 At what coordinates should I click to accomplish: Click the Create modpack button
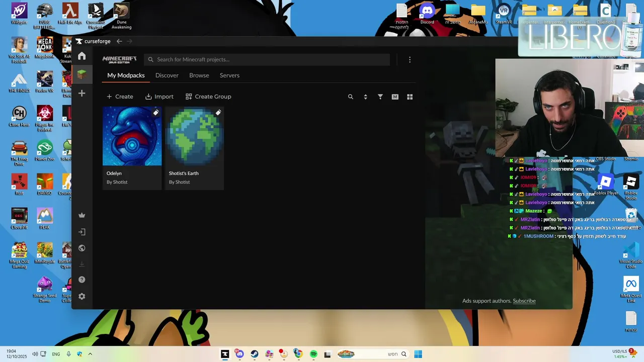tap(120, 97)
